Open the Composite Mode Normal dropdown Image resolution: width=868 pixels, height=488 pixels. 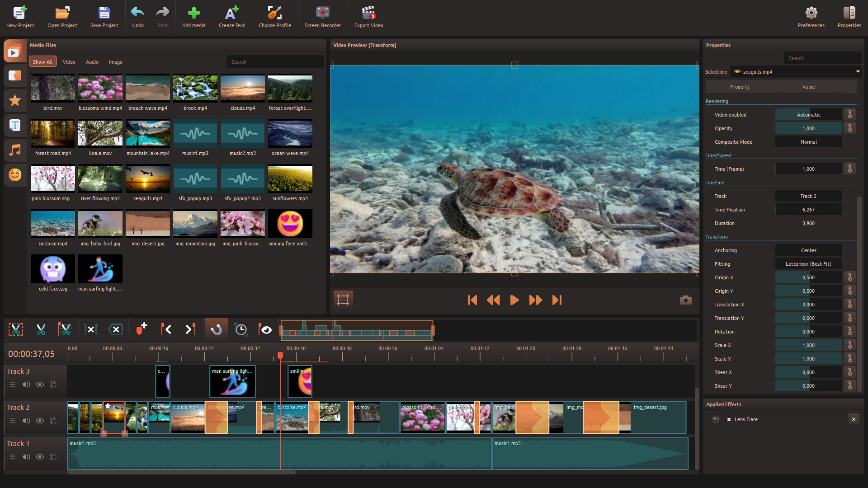click(x=808, y=142)
